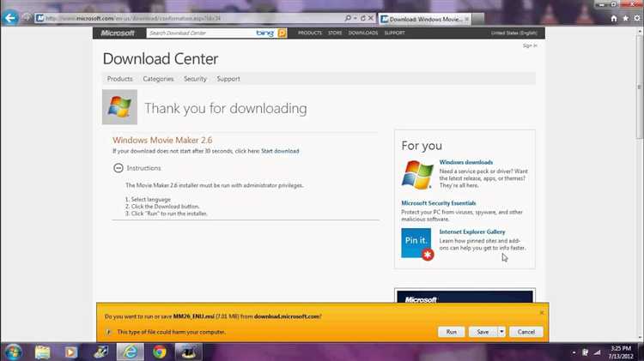Open the Internet Explorer Gallery link
This screenshot has width=644, height=361.
click(472, 232)
